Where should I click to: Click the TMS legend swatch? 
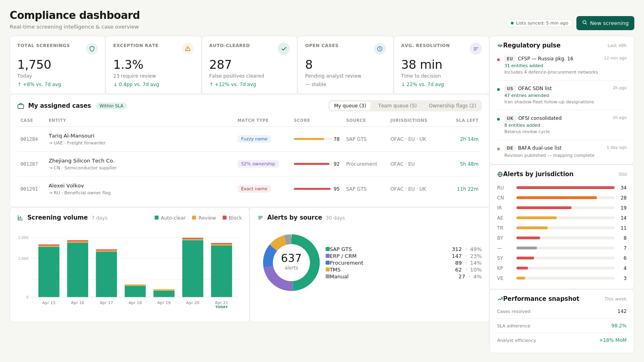coord(328,270)
